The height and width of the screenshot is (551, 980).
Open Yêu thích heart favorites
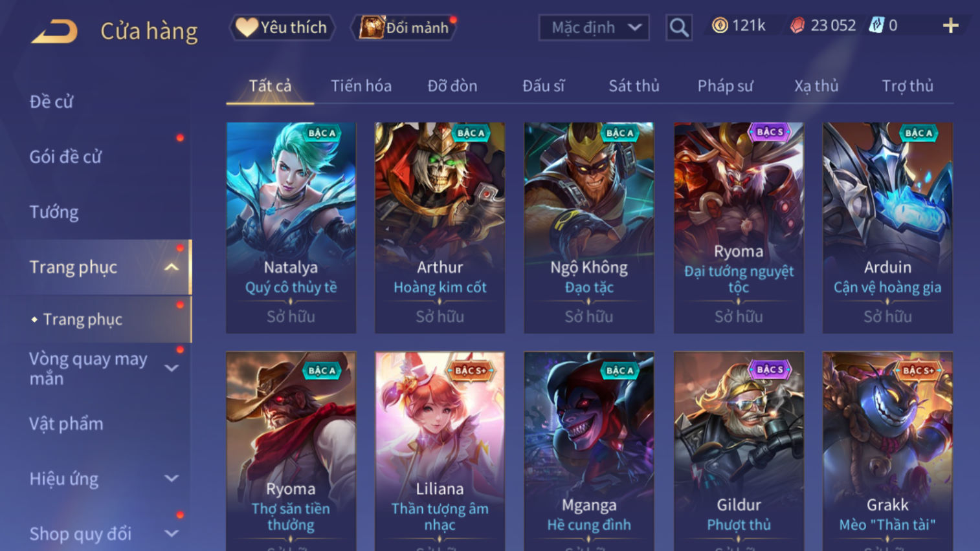point(282,27)
